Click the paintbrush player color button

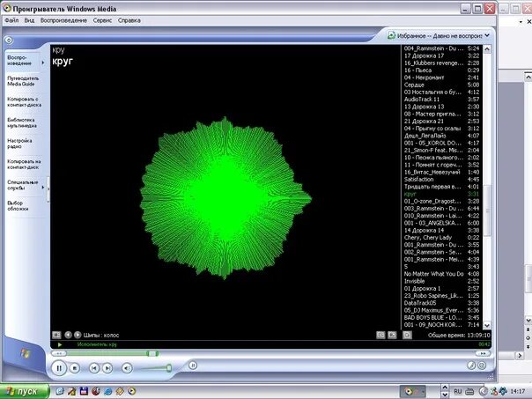(x=471, y=365)
